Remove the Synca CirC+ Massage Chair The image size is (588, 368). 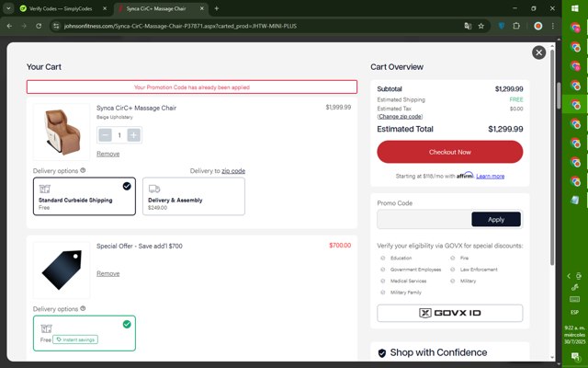point(108,154)
